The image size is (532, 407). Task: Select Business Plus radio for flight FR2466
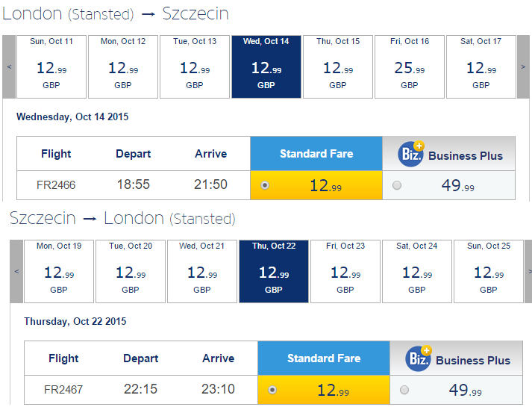coord(397,185)
